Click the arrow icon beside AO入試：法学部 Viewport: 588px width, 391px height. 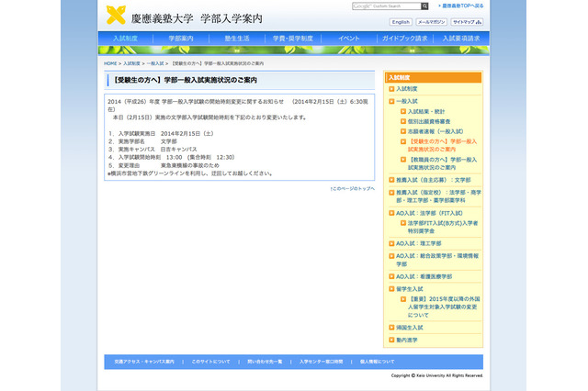[x=391, y=213]
